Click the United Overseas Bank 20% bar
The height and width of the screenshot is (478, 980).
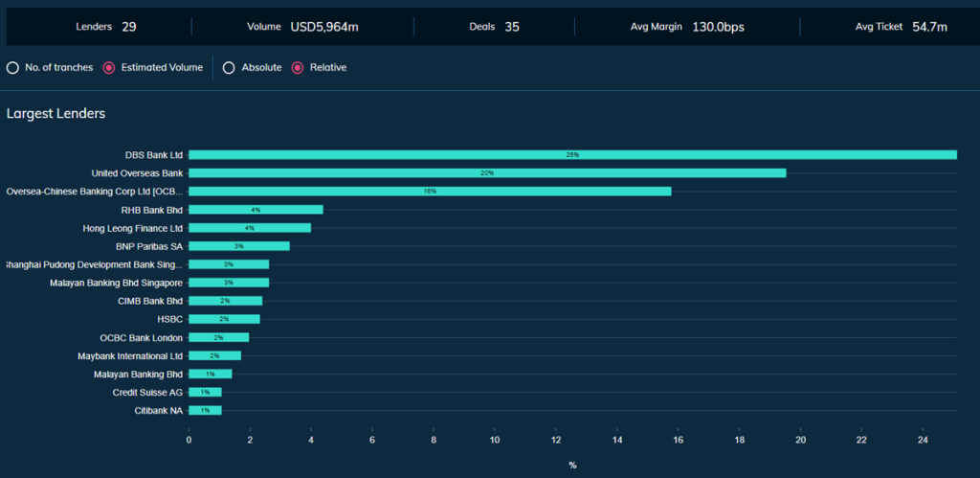(x=486, y=173)
